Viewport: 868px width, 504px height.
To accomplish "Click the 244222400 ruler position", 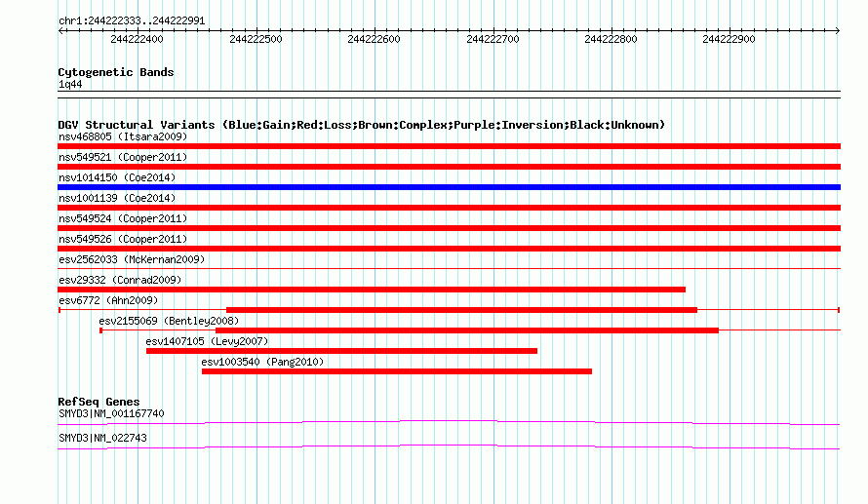I will [137, 39].
